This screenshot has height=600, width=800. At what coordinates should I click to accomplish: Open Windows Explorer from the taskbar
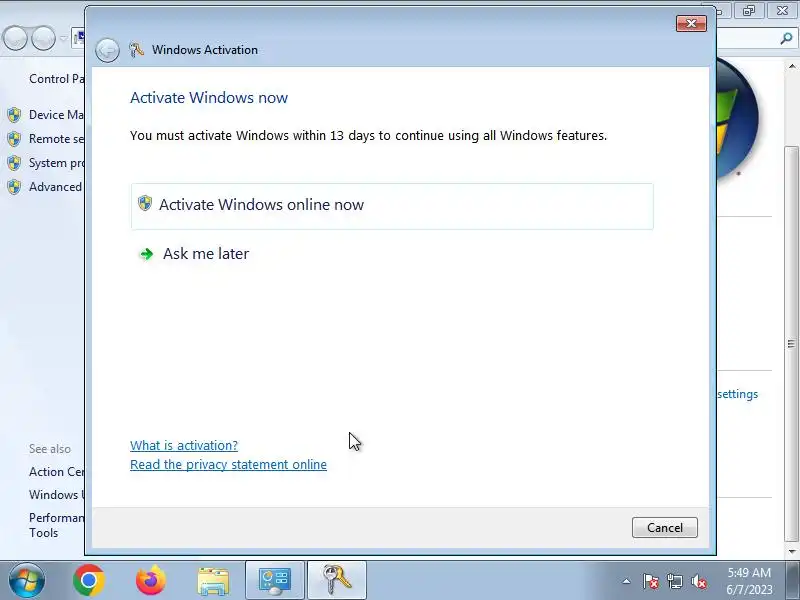[x=213, y=581]
